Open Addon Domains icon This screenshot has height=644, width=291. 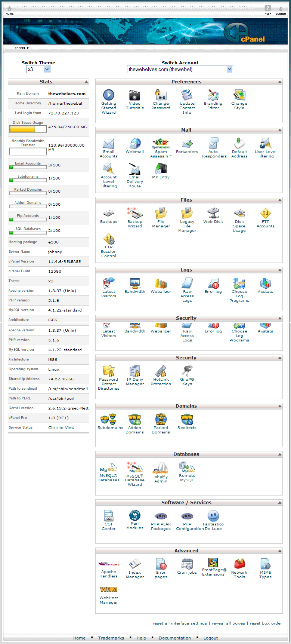click(135, 424)
